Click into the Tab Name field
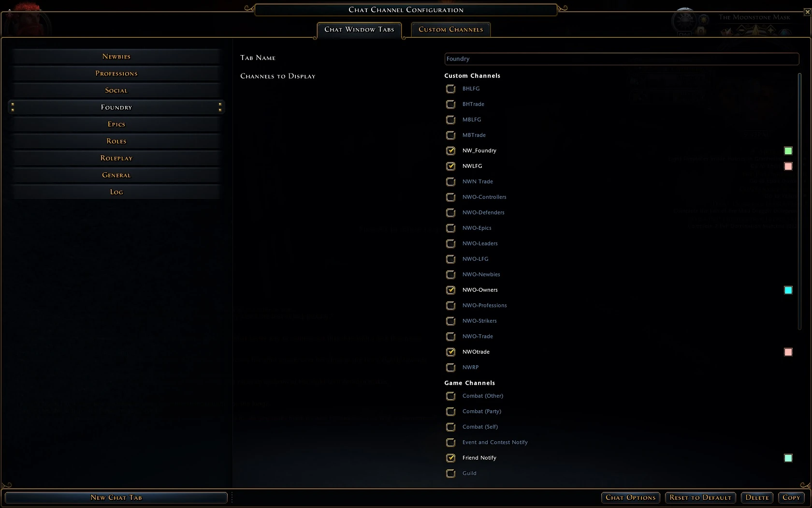This screenshot has width=812, height=508. 622,59
